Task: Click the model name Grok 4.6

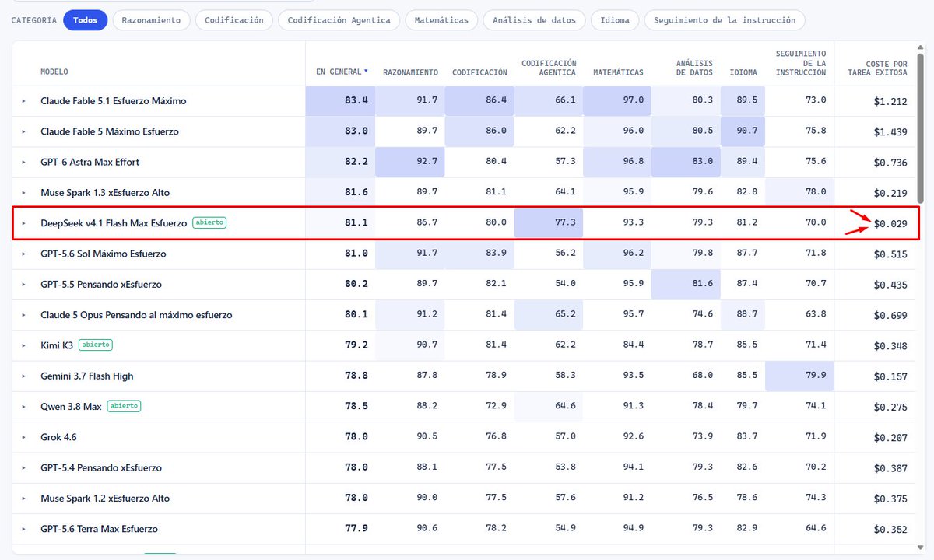Action: [x=58, y=437]
